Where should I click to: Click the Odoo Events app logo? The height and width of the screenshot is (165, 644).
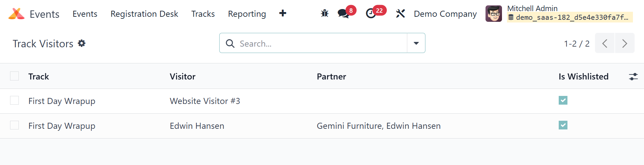tap(16, 14)
